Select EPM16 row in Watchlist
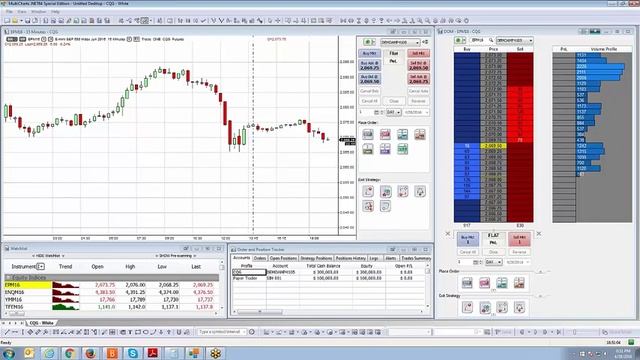This screenshot has height=360, width=640. pyautogui.click(x=112, y=285)
